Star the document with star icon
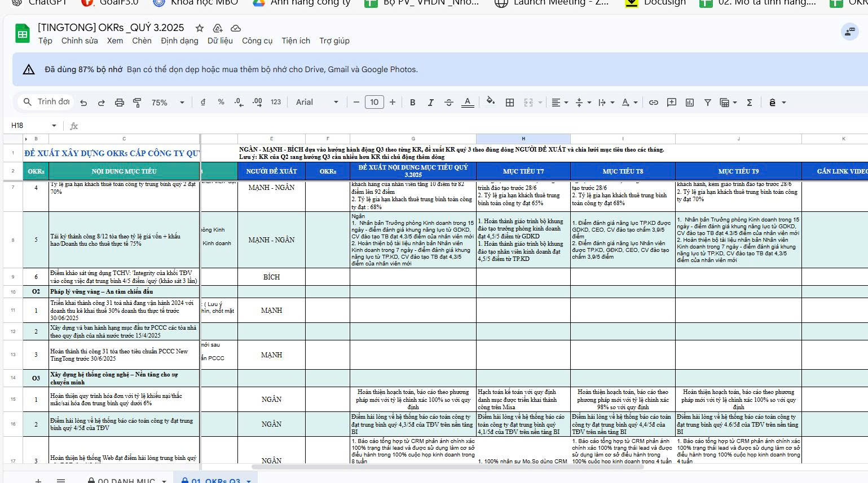 click(x=200, y=28)
